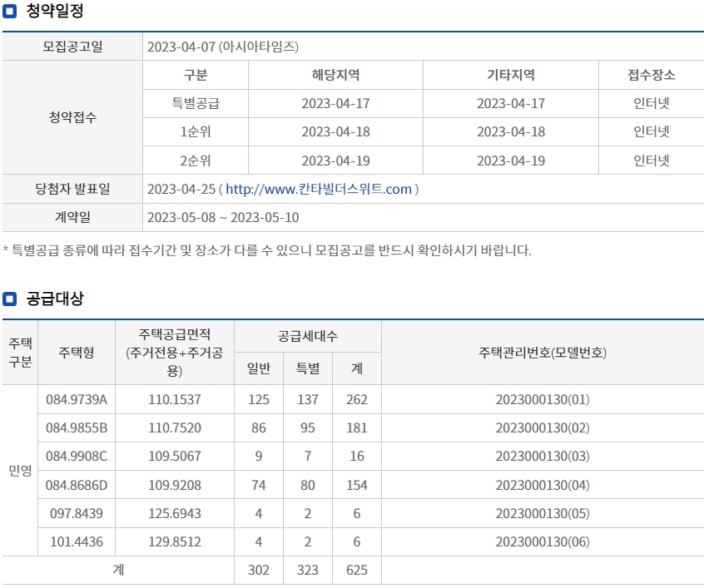Click supply area value 125.6943
704x588 pixels.
[175, 513]
